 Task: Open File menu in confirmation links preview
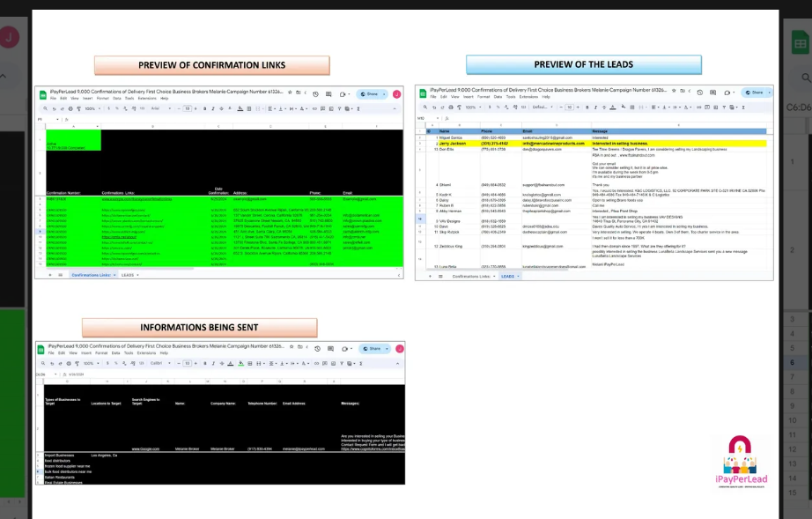point(53,98)
